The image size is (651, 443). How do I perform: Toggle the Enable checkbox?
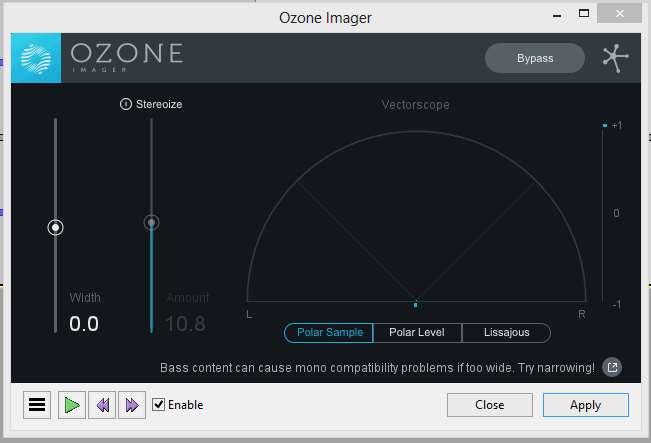click(x=158, y=405)
